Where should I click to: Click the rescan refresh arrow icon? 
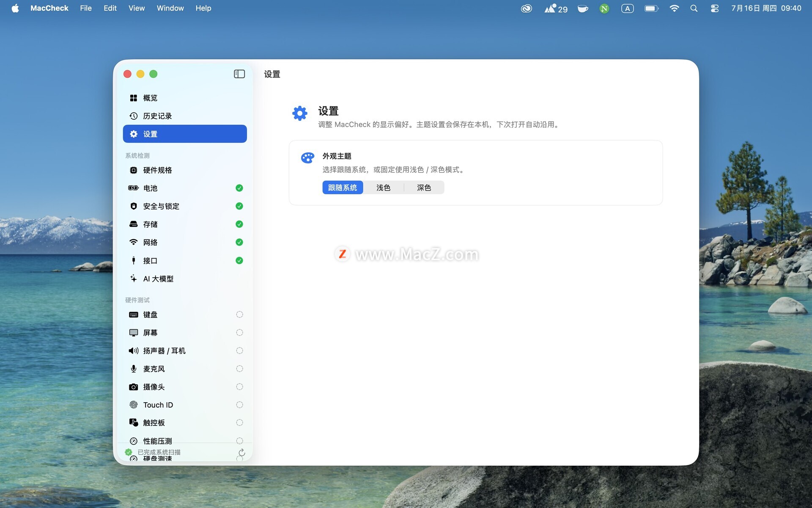(x=241, y=453)
